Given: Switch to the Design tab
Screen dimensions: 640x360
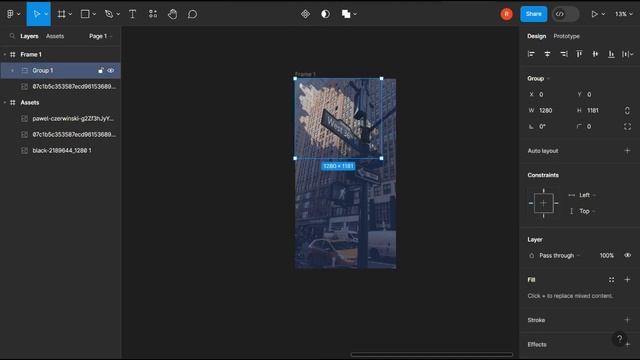Looking at the screenshot, I should coord(536,36).
